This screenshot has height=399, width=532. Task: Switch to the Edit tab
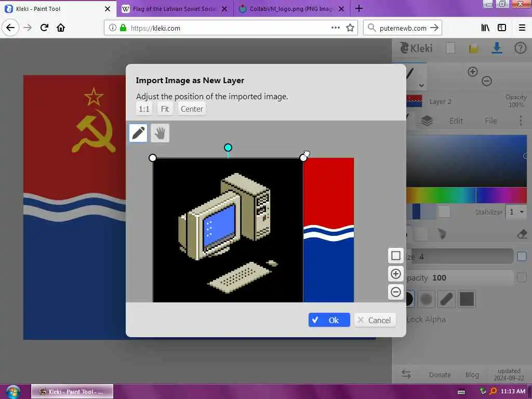(456, 121)
